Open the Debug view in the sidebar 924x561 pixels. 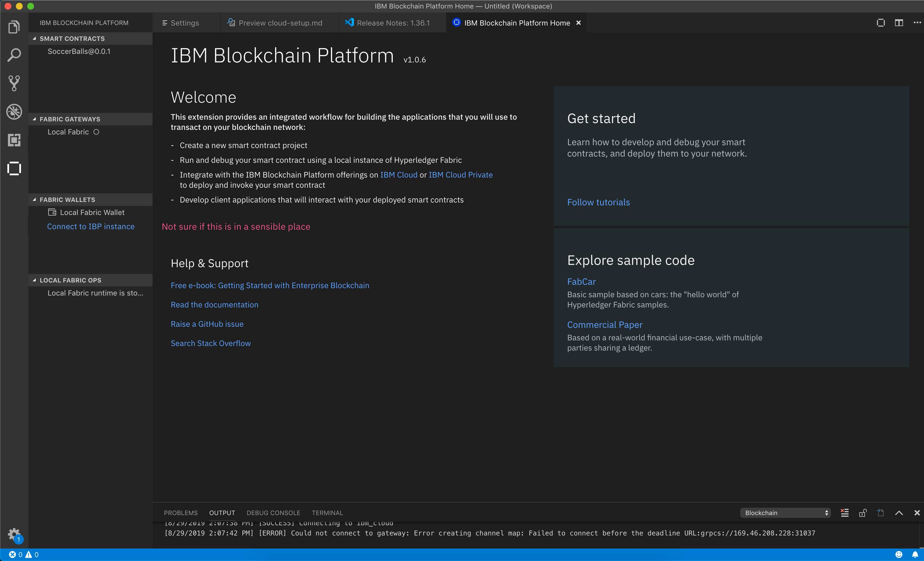coord(14,111)
